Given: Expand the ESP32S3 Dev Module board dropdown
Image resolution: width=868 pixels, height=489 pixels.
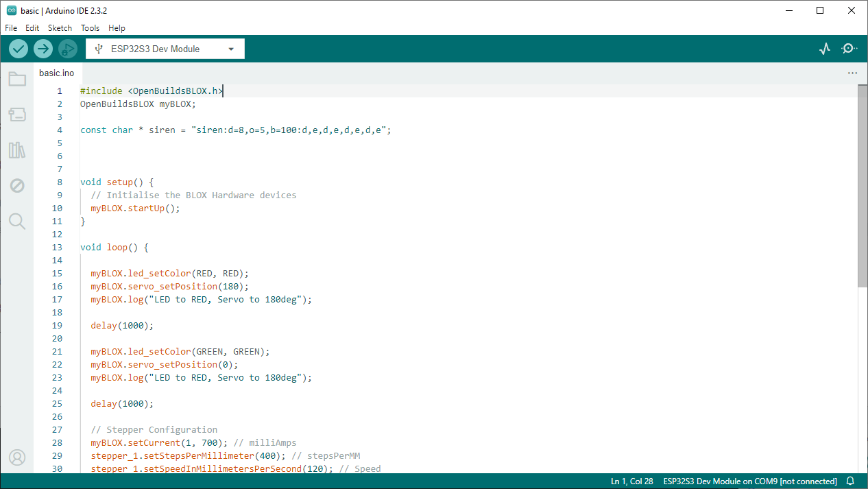Looking at the screenshot, I should point(165,49).
